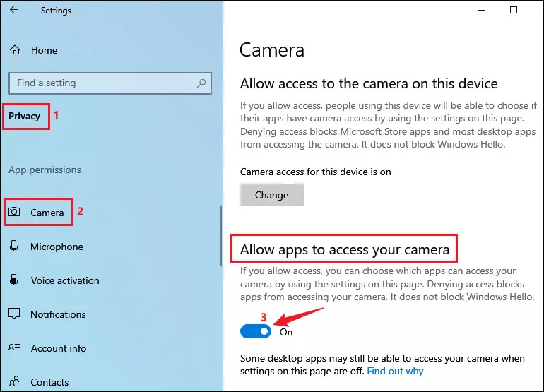Turn off Allow apps camera access toggle

tap(256, 332)
